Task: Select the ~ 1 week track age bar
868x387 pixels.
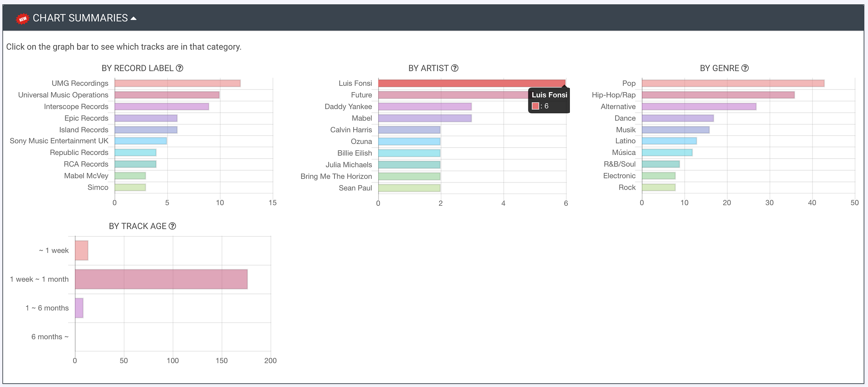Action: tap(81, 250)
